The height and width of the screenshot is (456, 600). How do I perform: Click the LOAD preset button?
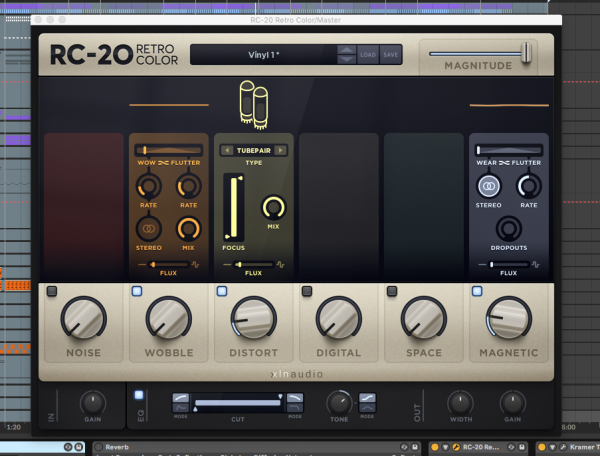tap(368, 55)
